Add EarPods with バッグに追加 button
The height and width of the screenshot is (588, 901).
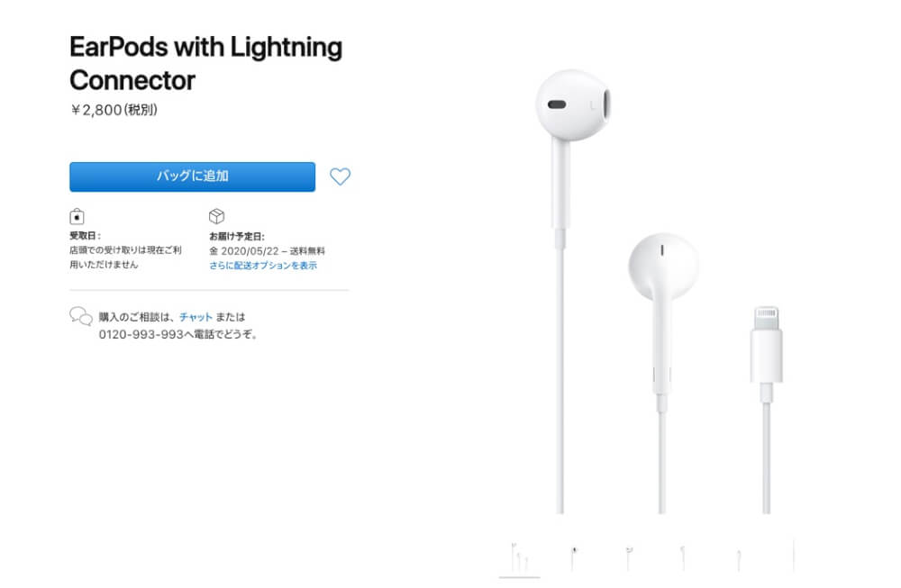(193, 176)
